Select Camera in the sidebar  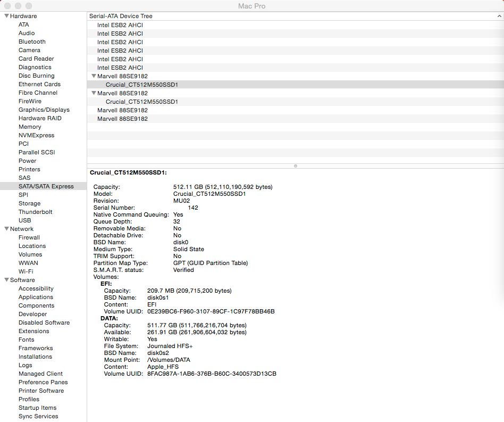pos(30,50)
